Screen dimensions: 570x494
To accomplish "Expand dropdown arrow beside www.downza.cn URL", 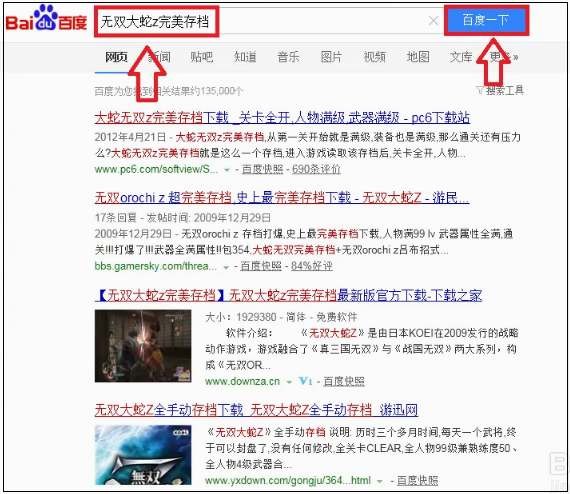I will click(289, 382).
